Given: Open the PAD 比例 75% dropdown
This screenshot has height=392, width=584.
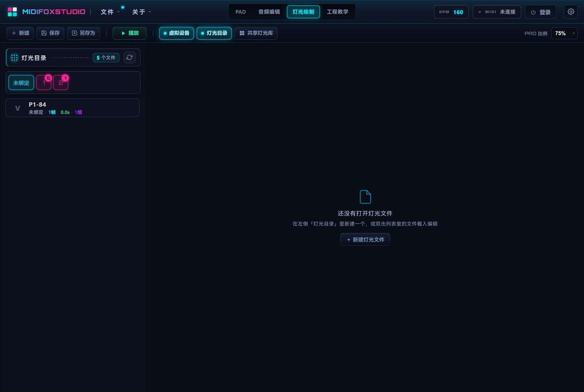Looking at the screenshot, I should pyautogui.click(x=564, y=33).
